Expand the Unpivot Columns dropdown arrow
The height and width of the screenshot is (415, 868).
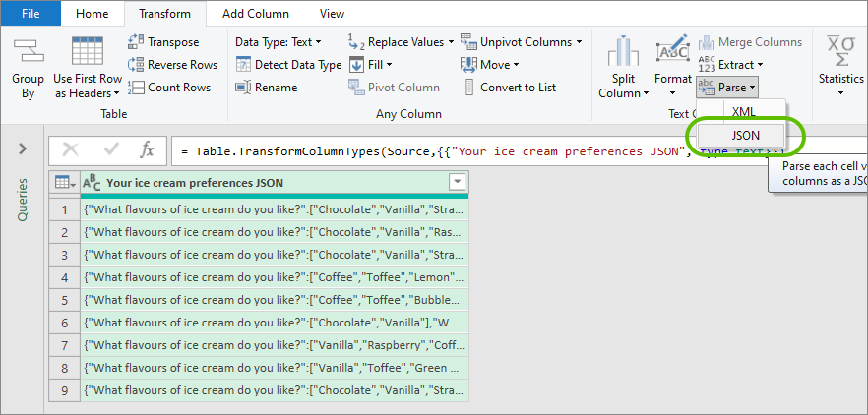(x=579, y=42)
